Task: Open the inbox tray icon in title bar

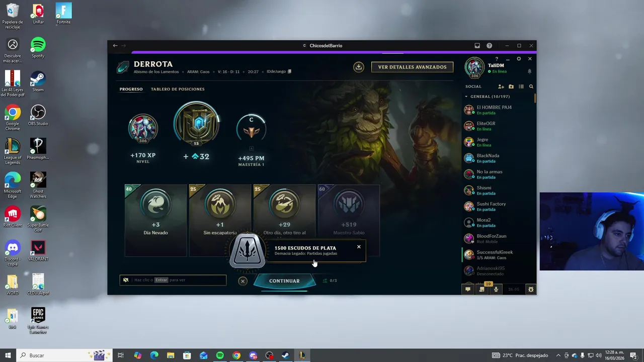Action: click(477, 46)
